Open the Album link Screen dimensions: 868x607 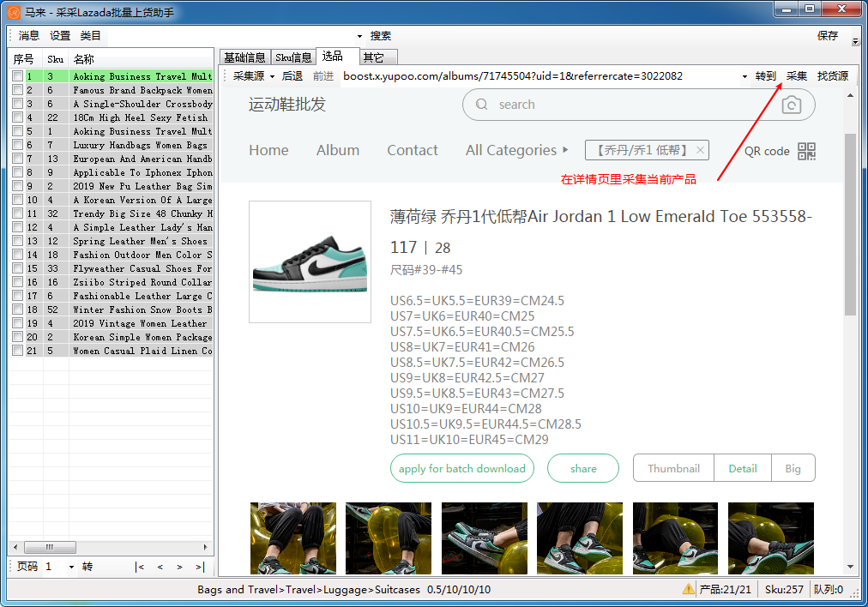(x=338, y=150)
